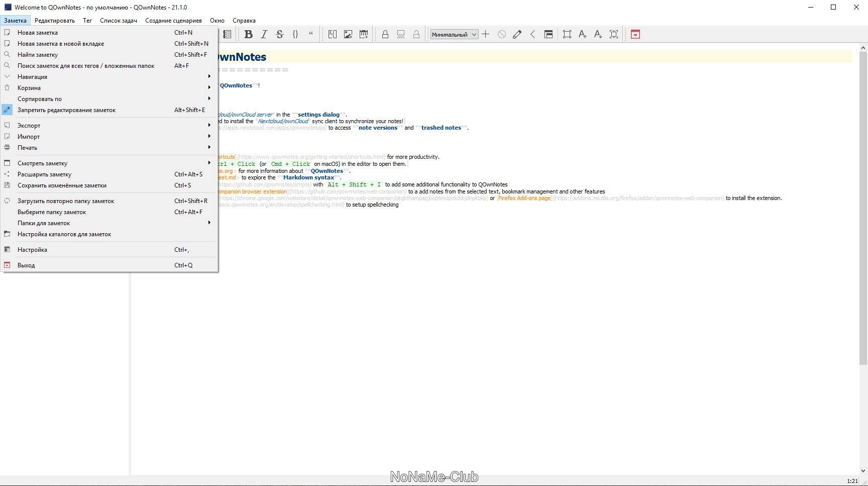The height and width of the screenshot is (486, 868).
Task: Decrypt note using the last padlock icon
Action: pyautogui.click(x=416, y=34)
